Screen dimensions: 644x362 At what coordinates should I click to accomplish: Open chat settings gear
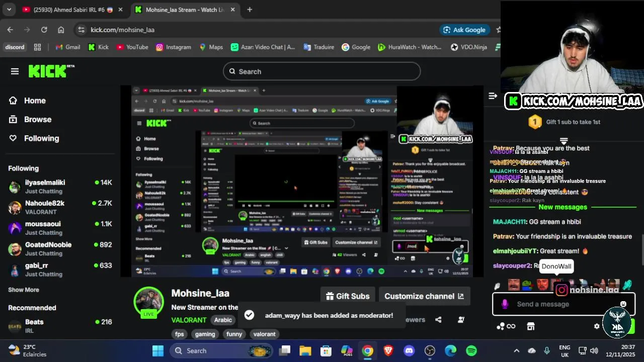coord(597,326)
